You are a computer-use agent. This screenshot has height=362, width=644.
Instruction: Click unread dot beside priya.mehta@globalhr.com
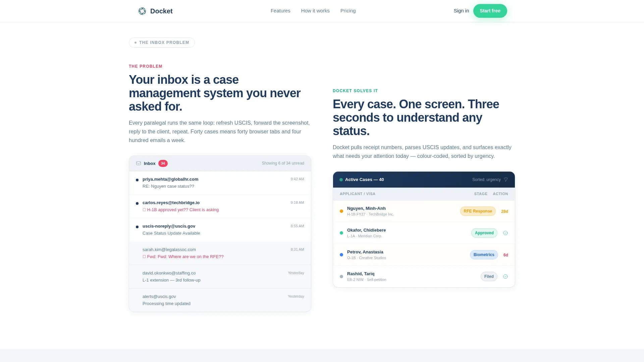pos(137,180)
